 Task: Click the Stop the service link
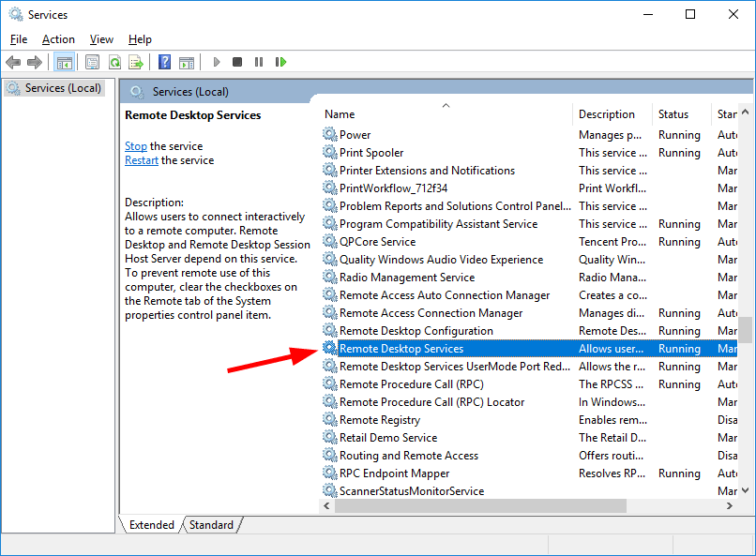click(x=136, y=146)
